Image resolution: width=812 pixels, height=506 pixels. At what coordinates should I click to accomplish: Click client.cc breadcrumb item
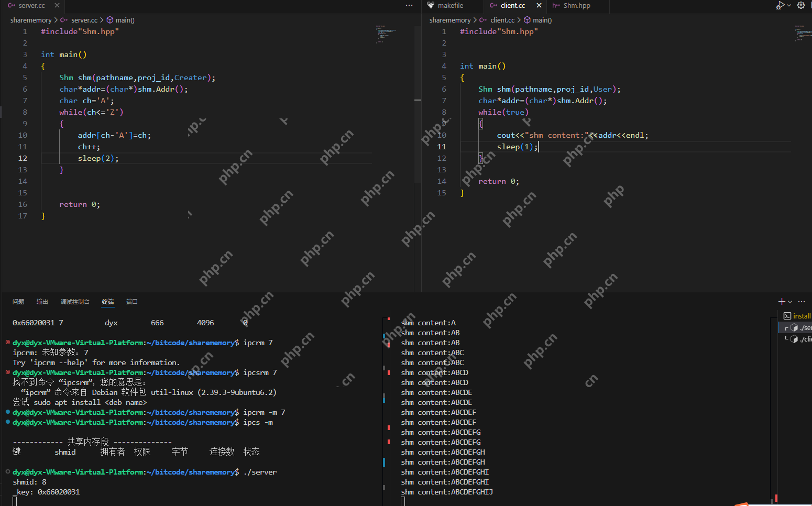[502, 20]
